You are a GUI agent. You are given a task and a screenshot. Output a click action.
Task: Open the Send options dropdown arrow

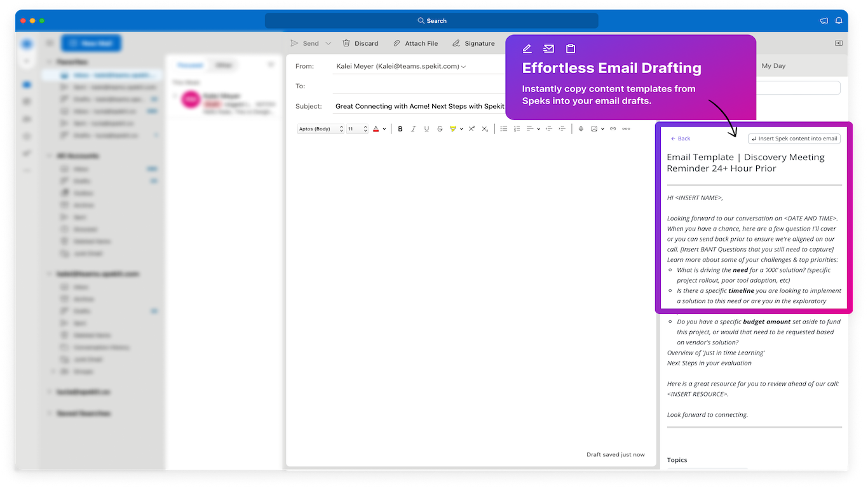tap(329, 43)
